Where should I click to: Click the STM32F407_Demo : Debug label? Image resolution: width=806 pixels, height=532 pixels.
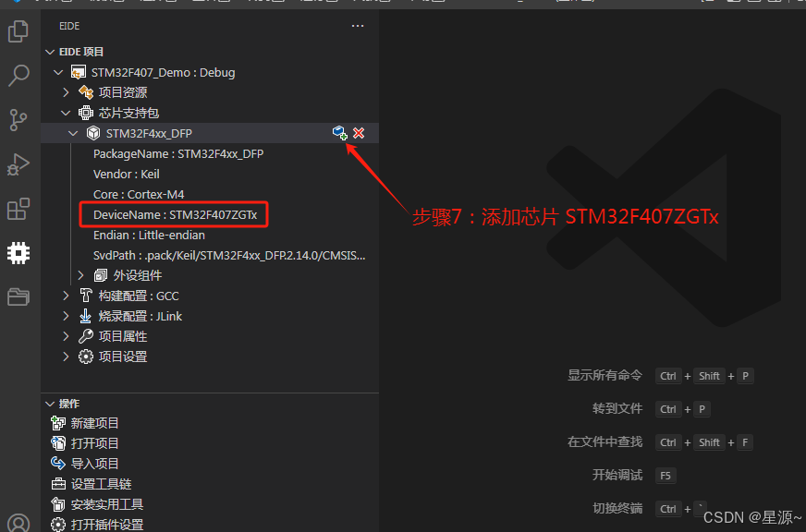pos(163,72)
